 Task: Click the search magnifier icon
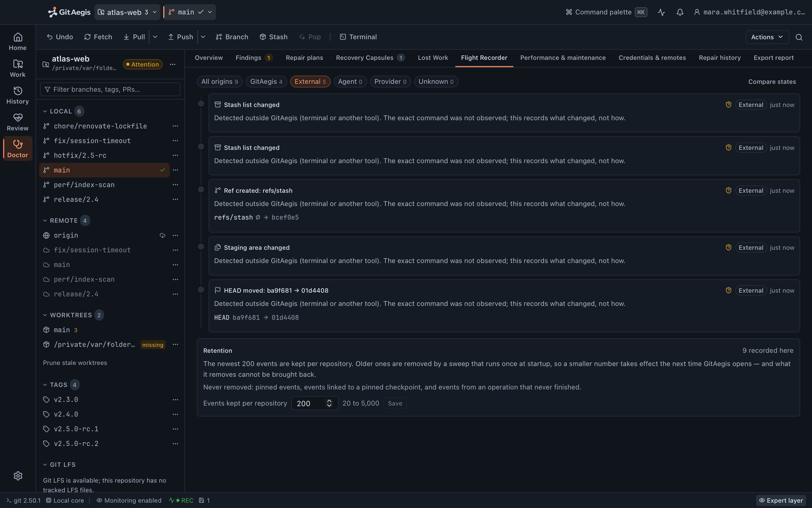click(799, 37)
